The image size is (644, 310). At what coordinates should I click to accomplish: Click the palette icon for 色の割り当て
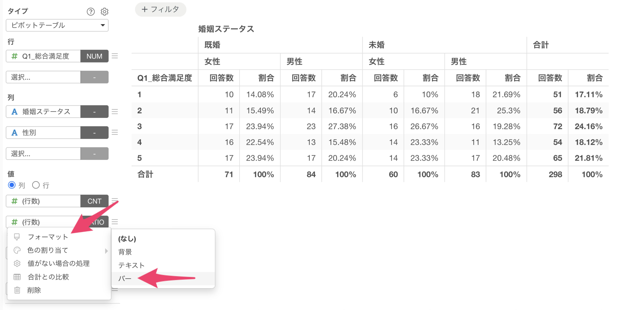[x=17, y=250]
